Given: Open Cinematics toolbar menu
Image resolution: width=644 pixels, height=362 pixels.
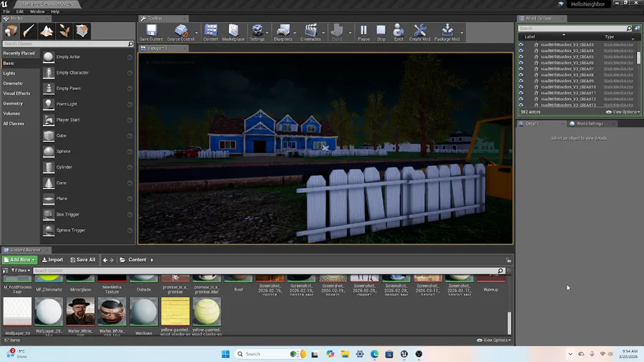Looking at the screenshot, I should tap(311, 32).
